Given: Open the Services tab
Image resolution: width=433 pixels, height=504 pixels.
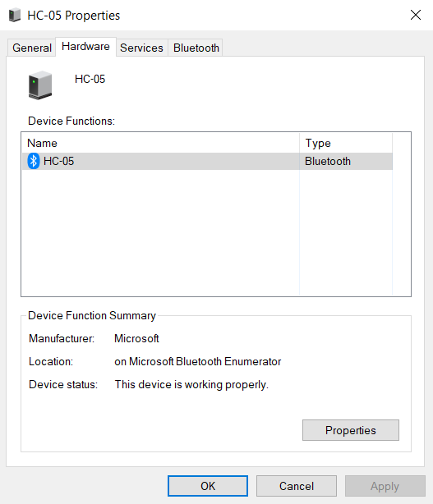Looking at the screenshot, I should point(141,48).
